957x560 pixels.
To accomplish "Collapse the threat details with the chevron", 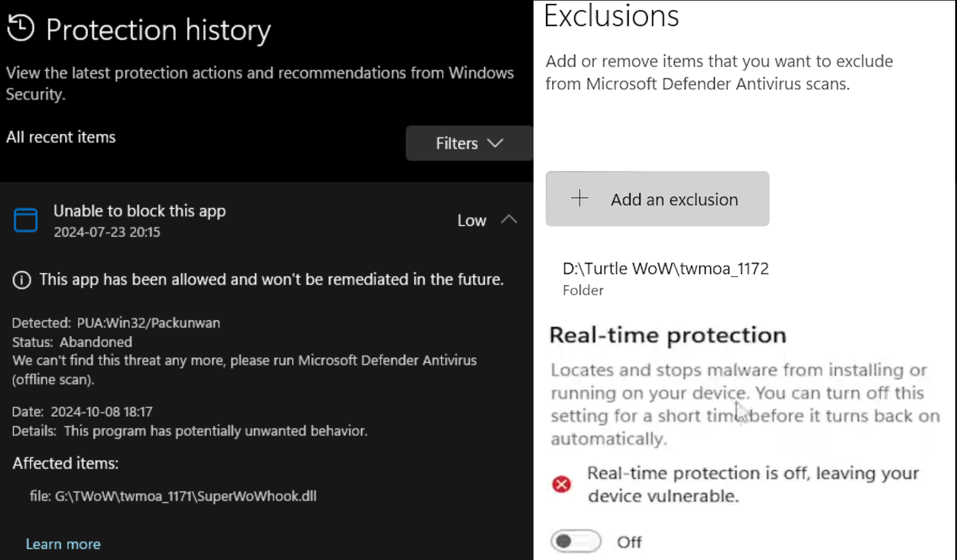I will [x=509, y=219].
